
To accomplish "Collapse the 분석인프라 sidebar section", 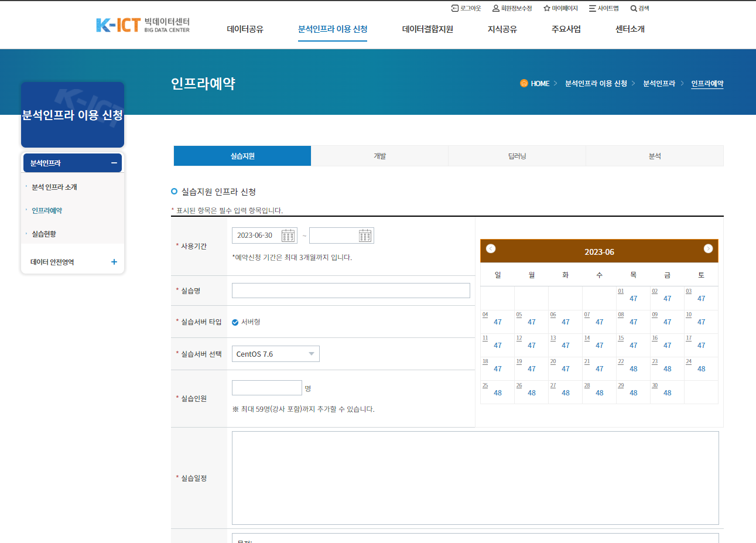I will tap(114, 163).
